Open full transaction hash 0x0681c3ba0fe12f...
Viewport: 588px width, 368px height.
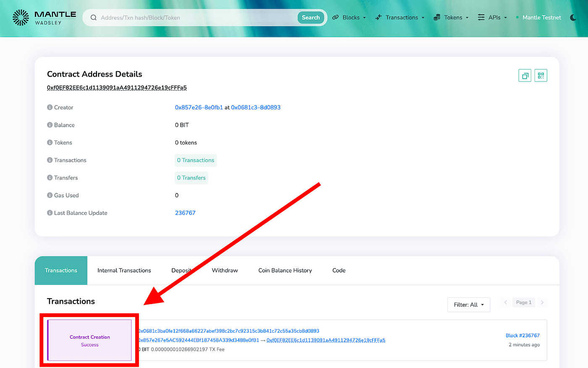(x=229, y=331)
